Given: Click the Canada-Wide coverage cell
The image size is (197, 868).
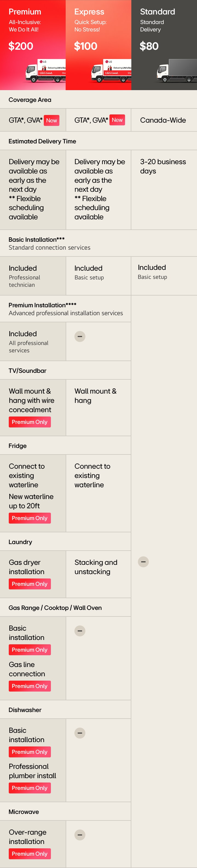Looking at the screenshot, I should point(163,120).
